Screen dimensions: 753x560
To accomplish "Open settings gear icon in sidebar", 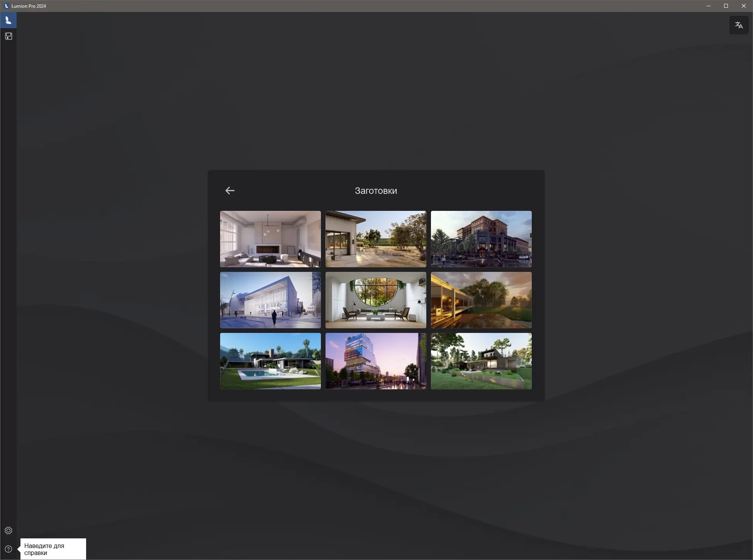I will (x=8, y=531).
